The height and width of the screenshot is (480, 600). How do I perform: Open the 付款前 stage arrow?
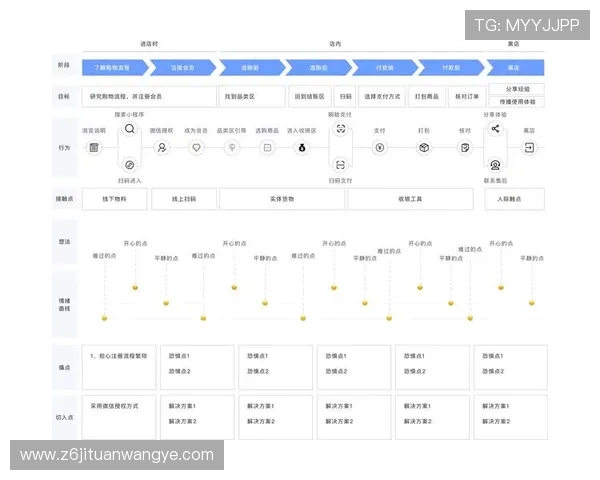pos(385,68)
